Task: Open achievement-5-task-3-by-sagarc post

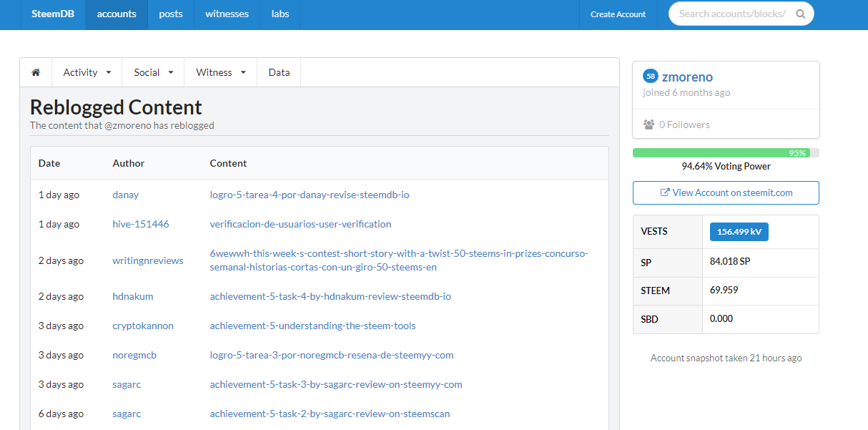Action: pyautogui.click(x=336, y=384)
